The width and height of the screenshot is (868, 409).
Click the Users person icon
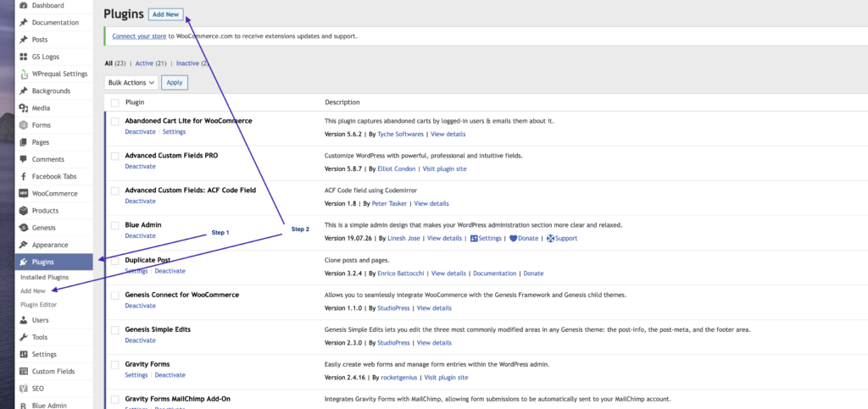(23, 320)
